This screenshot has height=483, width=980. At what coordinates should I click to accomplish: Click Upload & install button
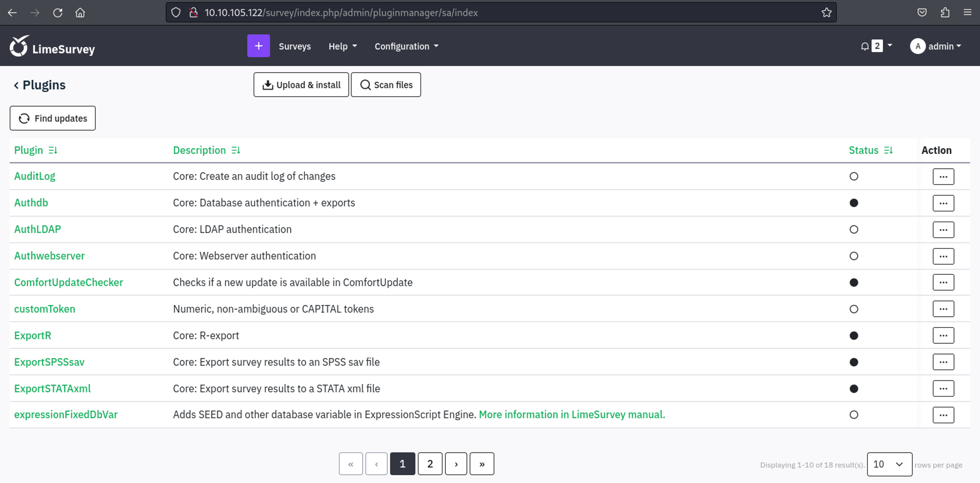click(301, 85)
